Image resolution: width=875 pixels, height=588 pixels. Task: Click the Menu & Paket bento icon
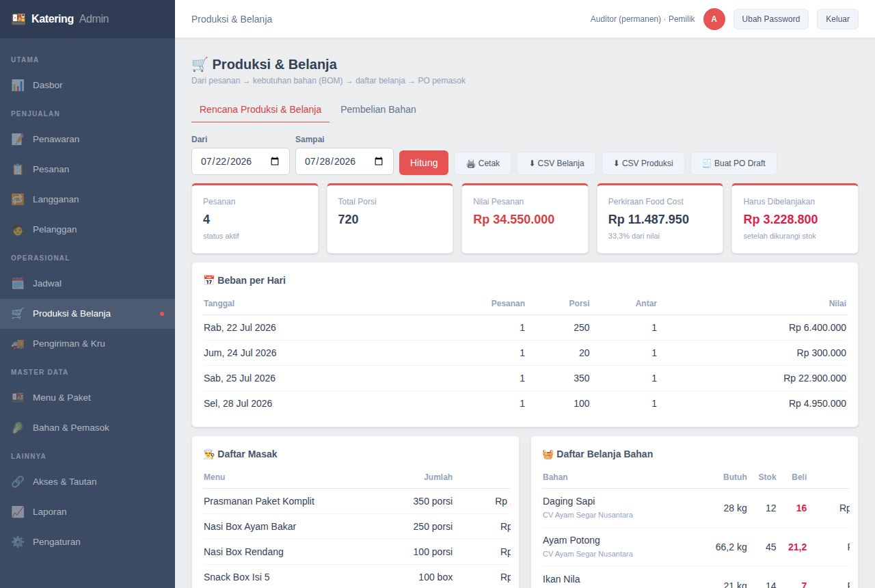point(18,398)
